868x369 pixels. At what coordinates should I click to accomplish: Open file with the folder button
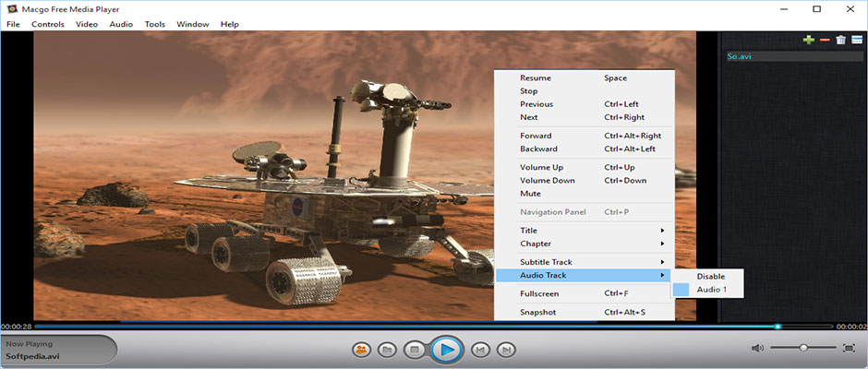pyautogui.click(x=388, y=350)
